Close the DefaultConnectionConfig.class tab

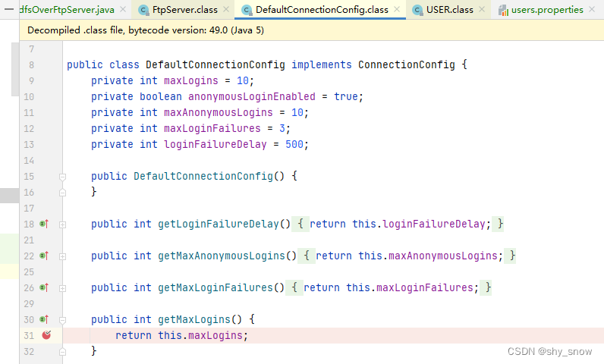[398, 10]
